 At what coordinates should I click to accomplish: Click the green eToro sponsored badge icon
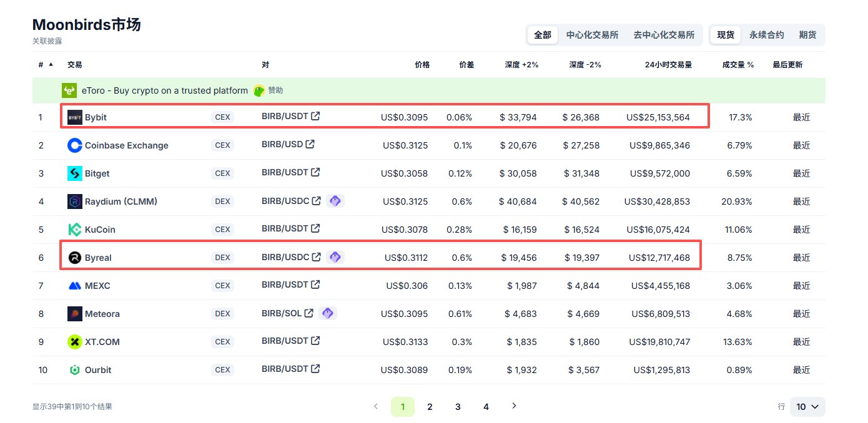point(259,90)
